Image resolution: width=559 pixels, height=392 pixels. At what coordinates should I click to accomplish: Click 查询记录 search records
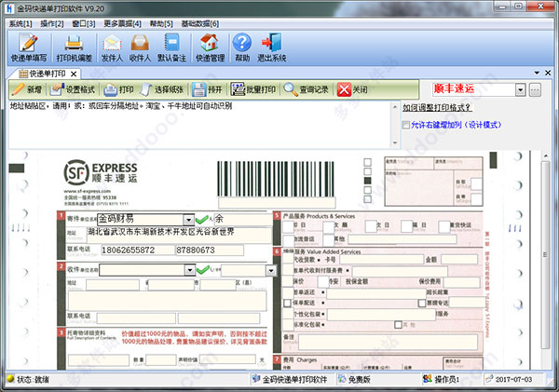coord(307,89)
